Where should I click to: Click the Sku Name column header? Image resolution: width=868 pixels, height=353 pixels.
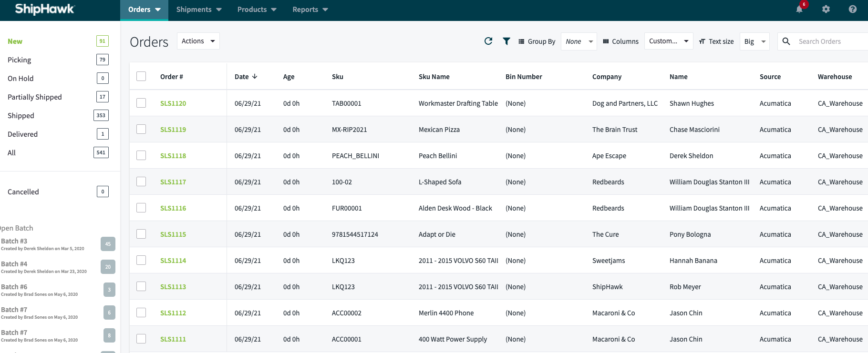(434, 77)
